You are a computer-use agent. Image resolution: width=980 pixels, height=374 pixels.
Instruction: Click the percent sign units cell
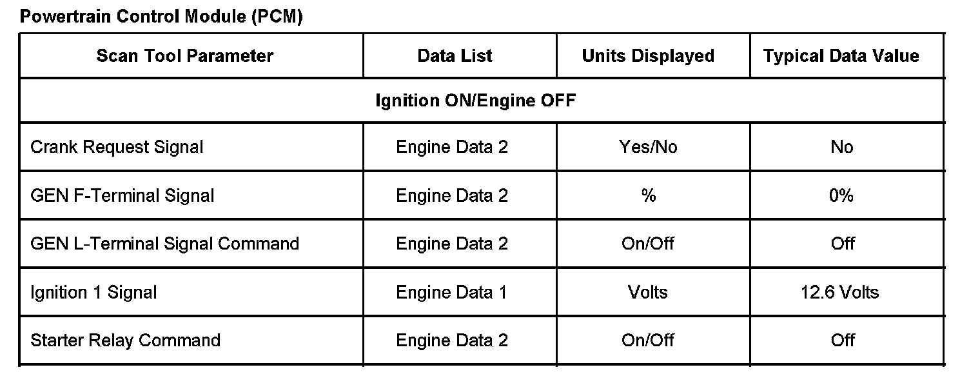pyautogui.click(x=648, y=195)
